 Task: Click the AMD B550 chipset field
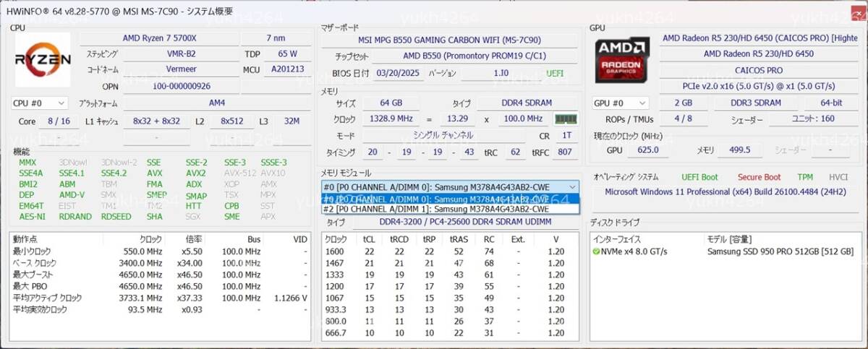(475, 56)
